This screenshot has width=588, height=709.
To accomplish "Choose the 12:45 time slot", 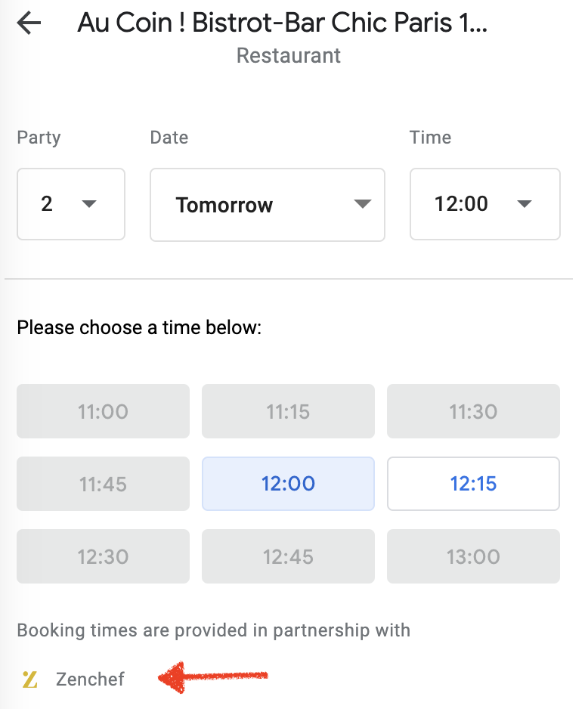I will tap(289, 556).
